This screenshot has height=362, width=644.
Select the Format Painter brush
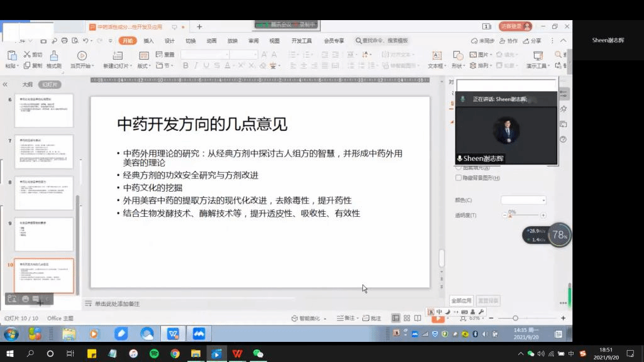coord(54,56)
